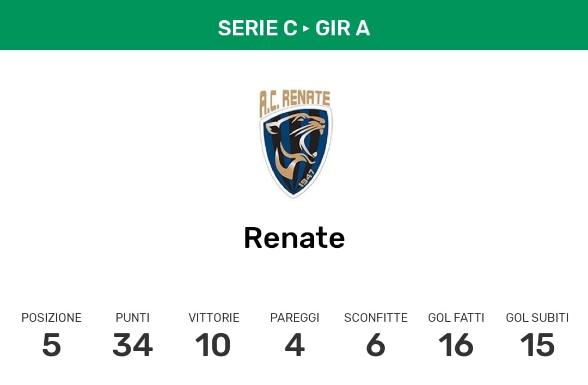588x385 pixels.
Task: Open the SERIE C league link
Action: click(258, 28)
